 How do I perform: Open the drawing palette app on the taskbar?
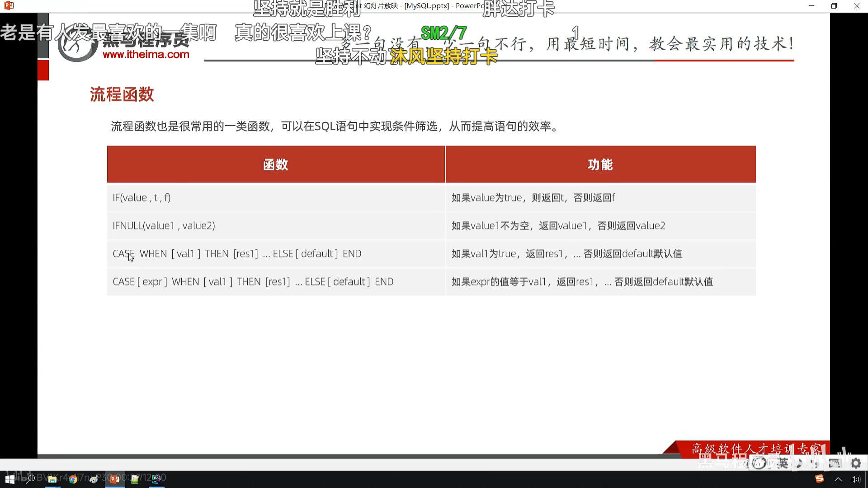(94, 479)
